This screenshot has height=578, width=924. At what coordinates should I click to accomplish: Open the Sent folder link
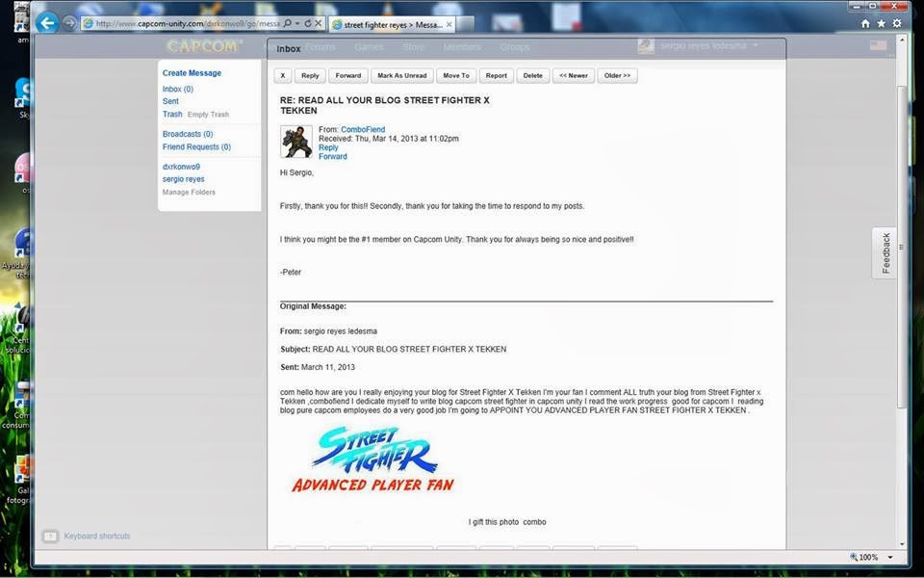coord(170,101)
